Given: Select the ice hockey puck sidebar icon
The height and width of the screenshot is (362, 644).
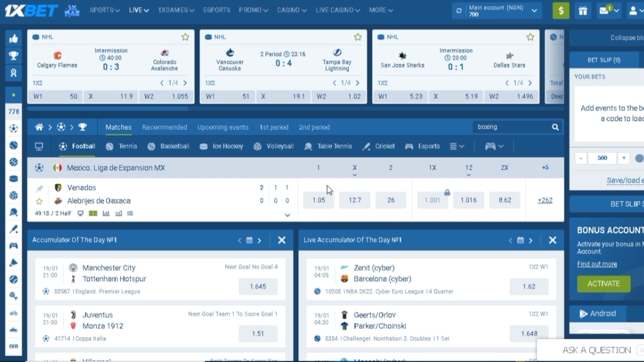Looking at the screenshot, I should [x=13, y=179].
